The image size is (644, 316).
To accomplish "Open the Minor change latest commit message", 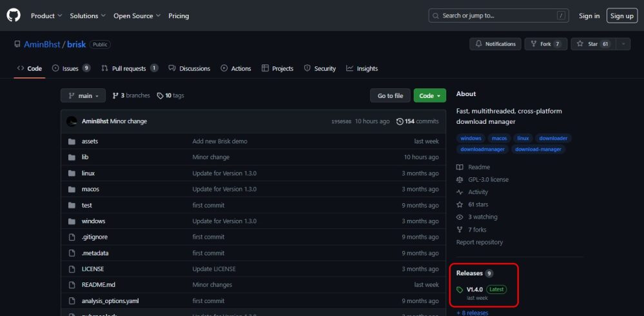I will point(128,121).
